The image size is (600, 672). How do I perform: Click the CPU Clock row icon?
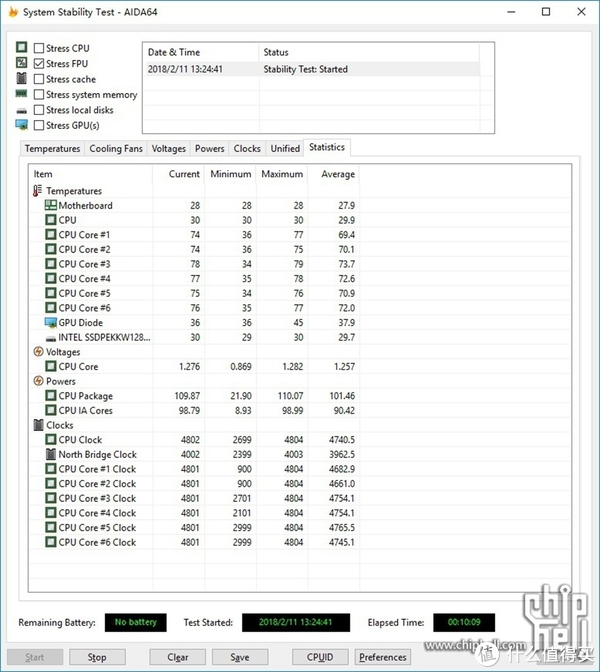tap(51, 440)
